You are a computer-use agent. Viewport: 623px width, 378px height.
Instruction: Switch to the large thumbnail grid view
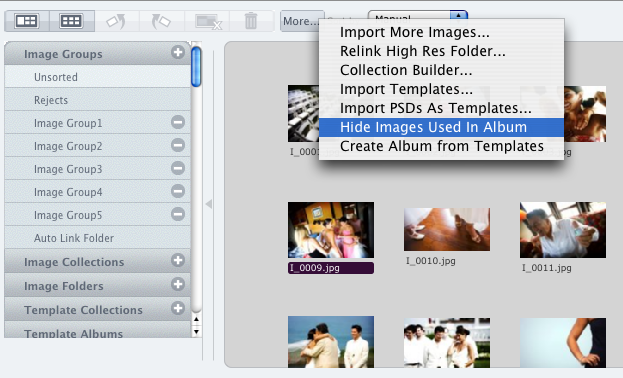coord(27,21)
